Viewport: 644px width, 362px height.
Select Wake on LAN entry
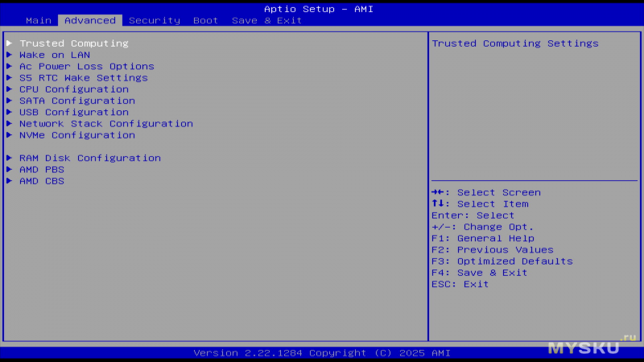[54, 55]
